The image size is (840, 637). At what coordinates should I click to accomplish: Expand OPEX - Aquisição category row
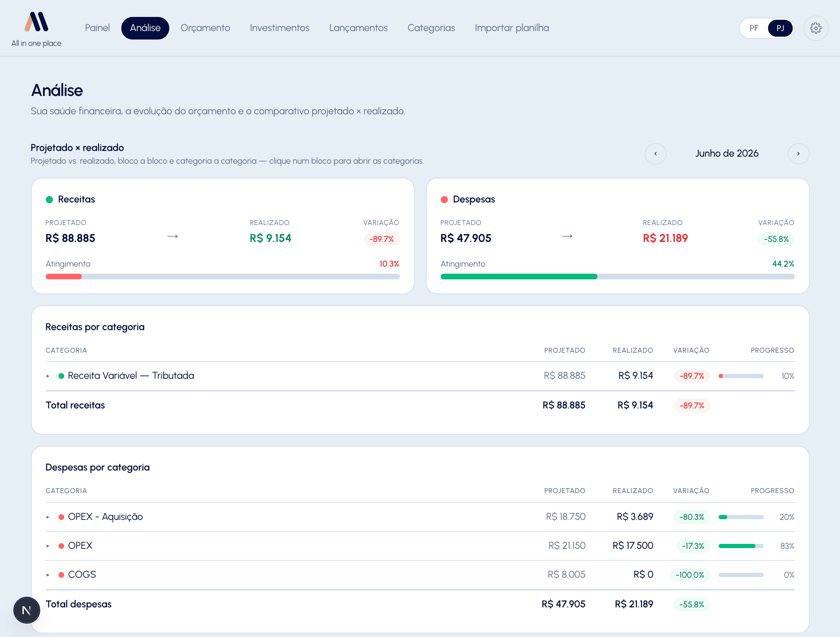pyautogui.click(x=48, y=517)
